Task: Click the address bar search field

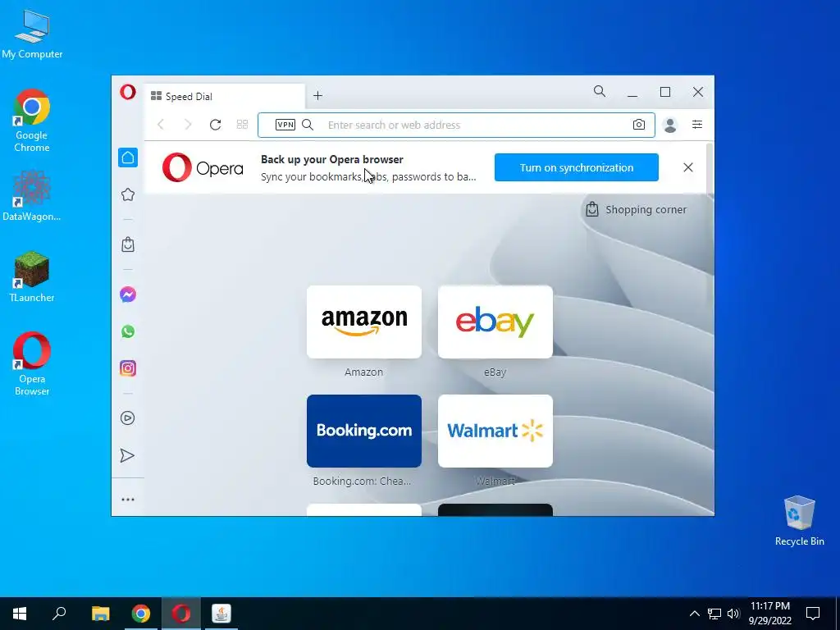Action: click(x=456, y=125)
